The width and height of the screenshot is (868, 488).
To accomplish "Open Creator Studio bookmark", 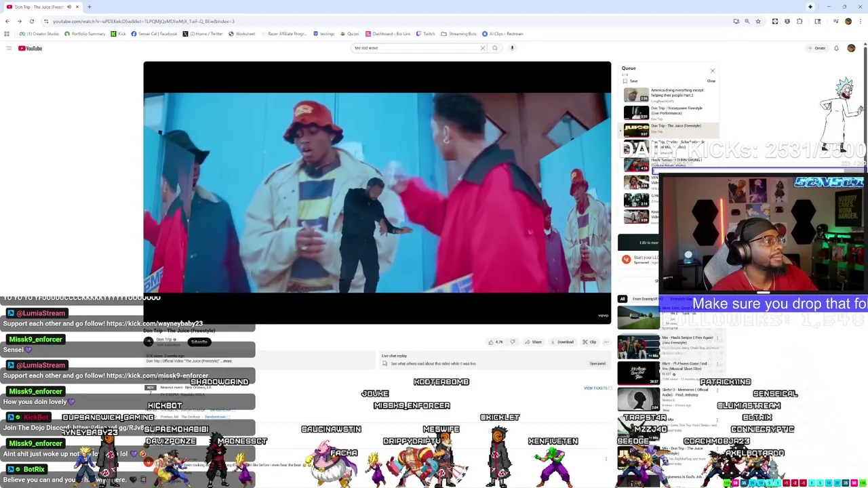I will 39,34.
